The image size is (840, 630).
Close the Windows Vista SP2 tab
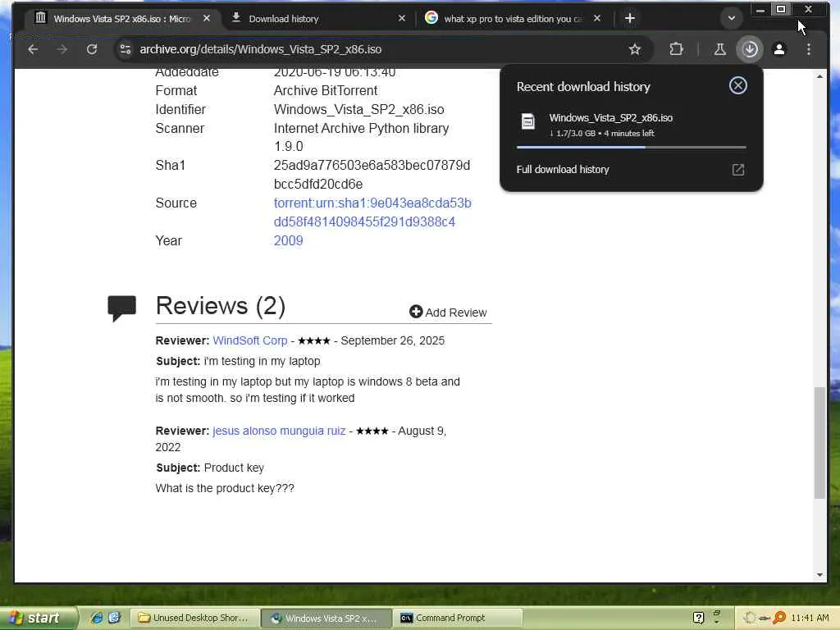[206, 18]
